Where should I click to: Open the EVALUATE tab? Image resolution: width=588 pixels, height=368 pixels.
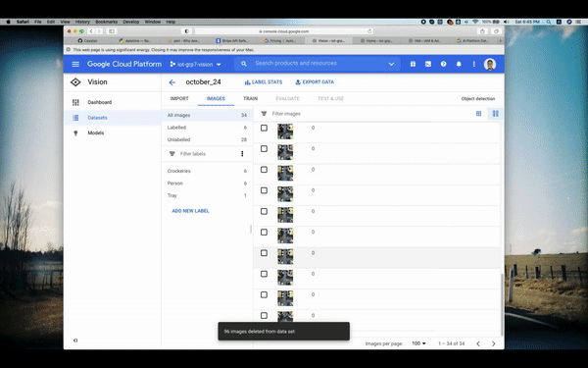287,98
